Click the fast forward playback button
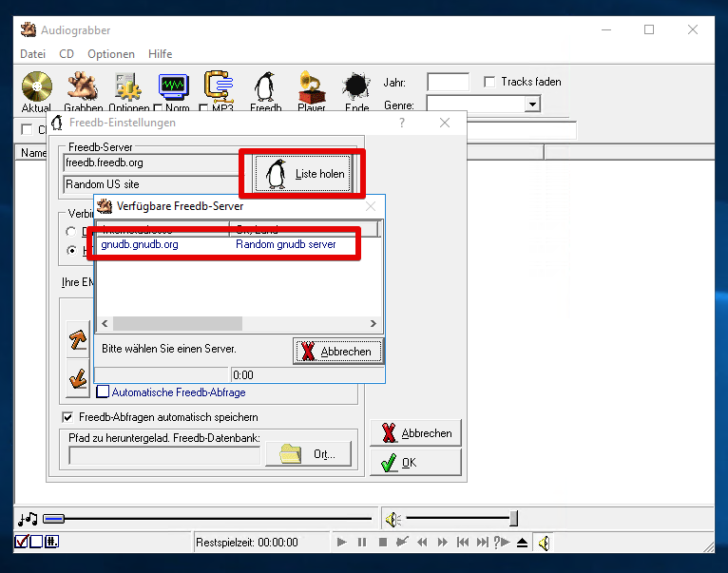 coord(443,542)
